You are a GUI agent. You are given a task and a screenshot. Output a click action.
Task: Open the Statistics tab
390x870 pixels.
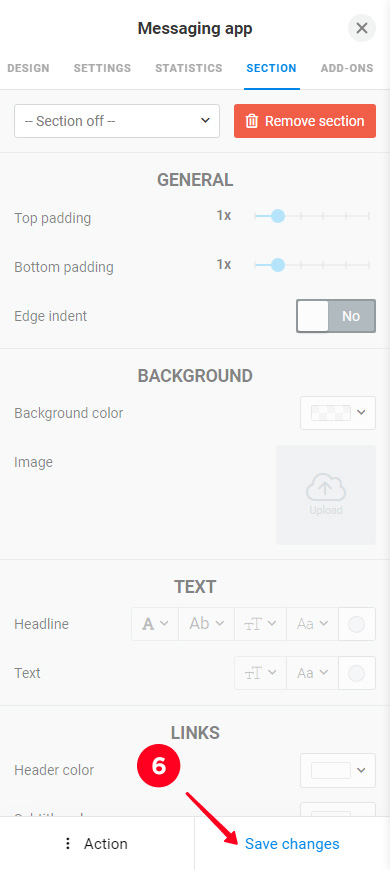coord(189,68)
